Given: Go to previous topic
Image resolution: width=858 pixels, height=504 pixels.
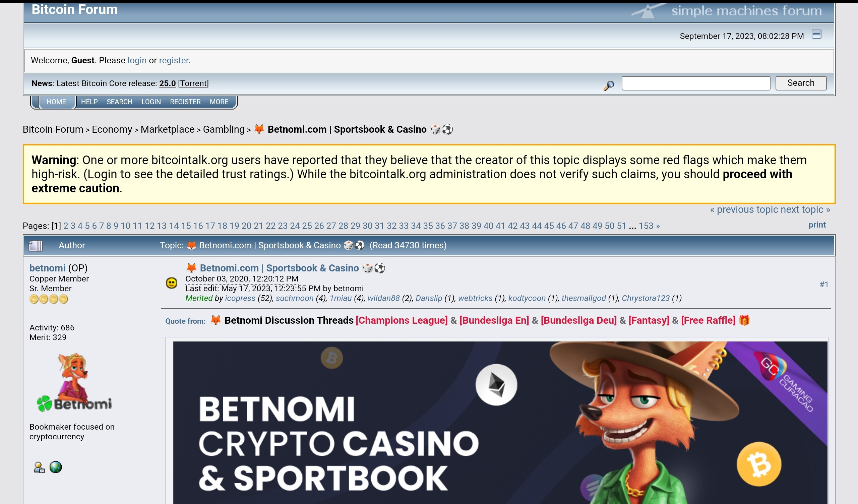Looking at the screenshot, I should click(x=744, y=209).
